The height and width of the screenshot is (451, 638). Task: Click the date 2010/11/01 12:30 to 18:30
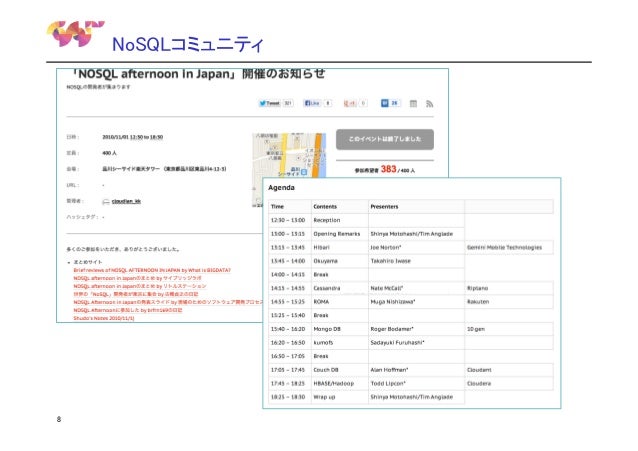(132, 137)
